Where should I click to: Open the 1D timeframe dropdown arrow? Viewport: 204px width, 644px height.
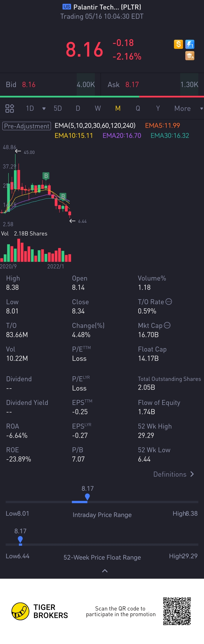[44, 108]
